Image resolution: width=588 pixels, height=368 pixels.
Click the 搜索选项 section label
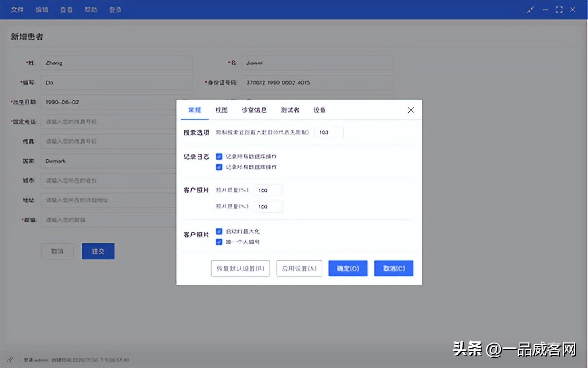point(196,132)
